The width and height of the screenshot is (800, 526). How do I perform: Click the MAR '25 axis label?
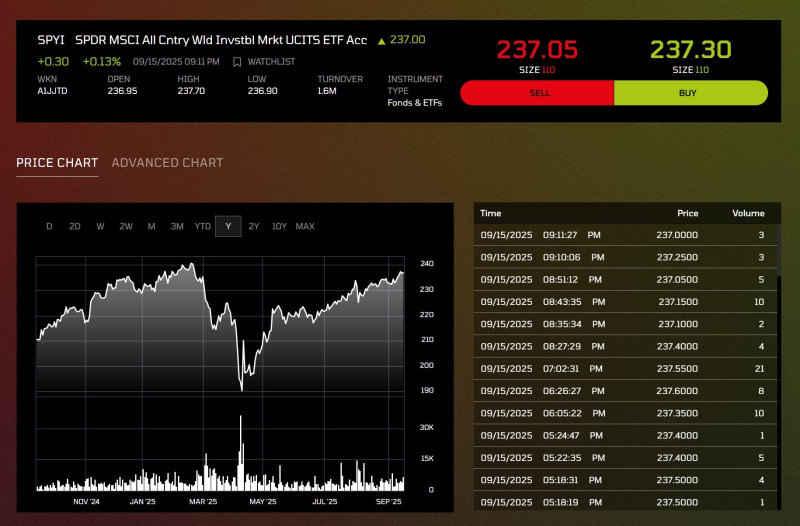(203, 502)
